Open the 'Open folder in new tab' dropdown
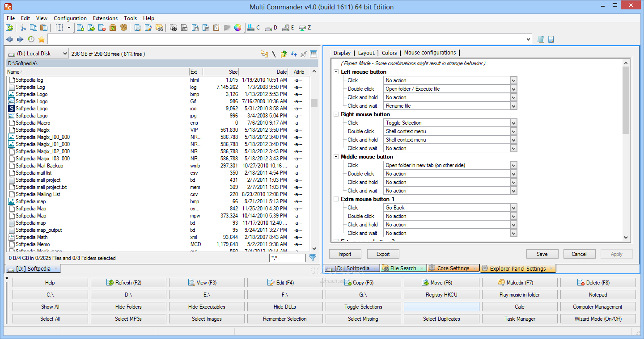Image resolution: width=644 pixels, height=339 pixels. (x=513, y=165)
